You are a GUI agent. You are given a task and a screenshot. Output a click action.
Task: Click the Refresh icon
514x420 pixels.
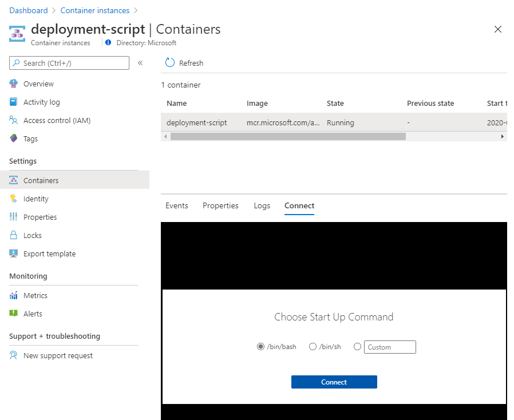tap(170, 62)
